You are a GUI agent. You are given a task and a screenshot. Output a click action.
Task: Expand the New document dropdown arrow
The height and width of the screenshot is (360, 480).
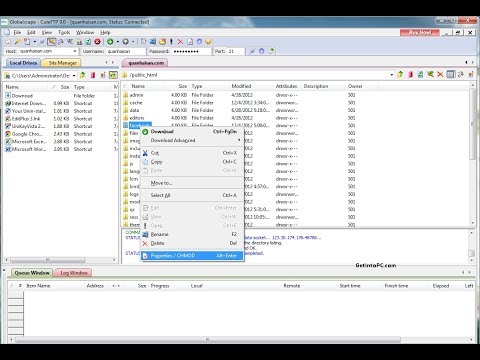(34, 42)
